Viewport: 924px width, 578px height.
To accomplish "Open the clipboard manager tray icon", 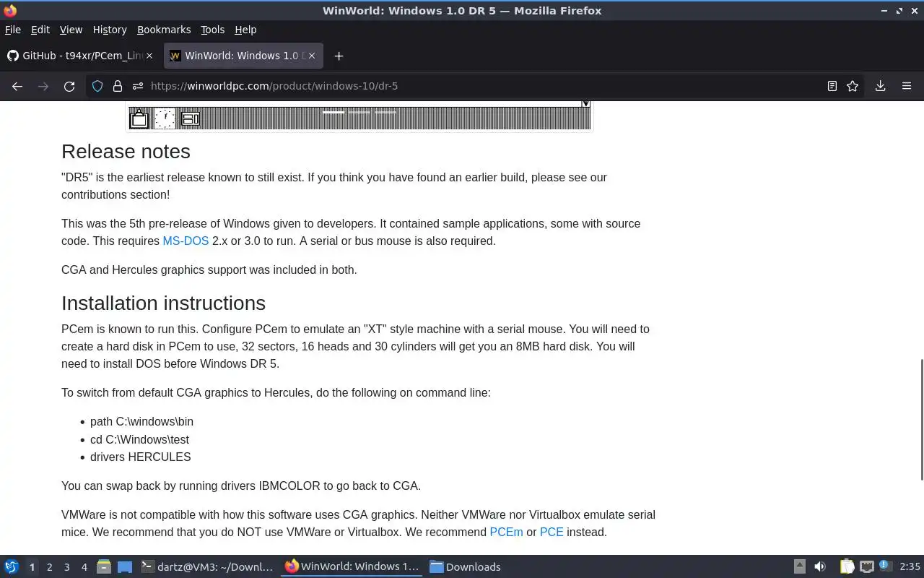I will [847, 567].
